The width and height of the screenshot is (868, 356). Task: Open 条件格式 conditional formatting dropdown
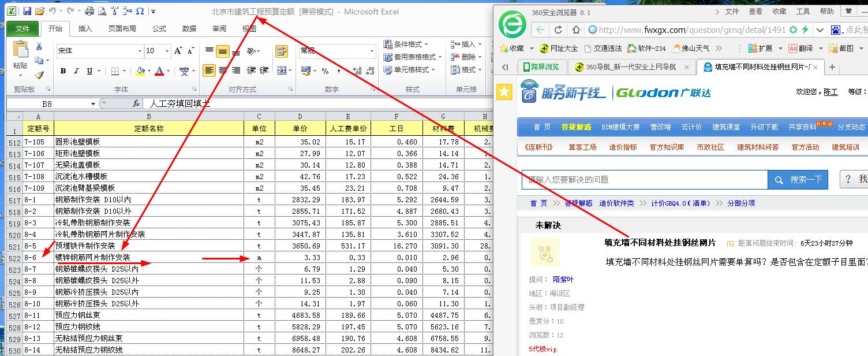(x=406, y=44)
